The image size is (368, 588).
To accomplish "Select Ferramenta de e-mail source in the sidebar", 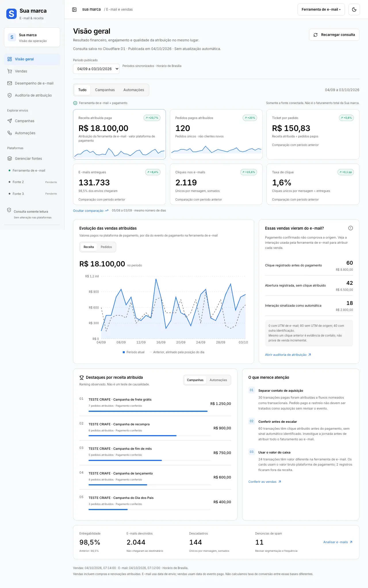I will point(32,170).
